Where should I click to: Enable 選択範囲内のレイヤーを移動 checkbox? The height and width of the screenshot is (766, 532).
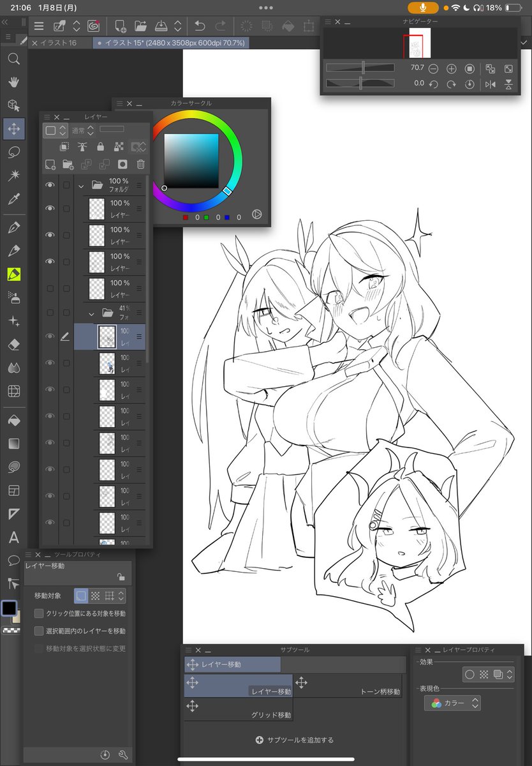(x=39, y=631)
